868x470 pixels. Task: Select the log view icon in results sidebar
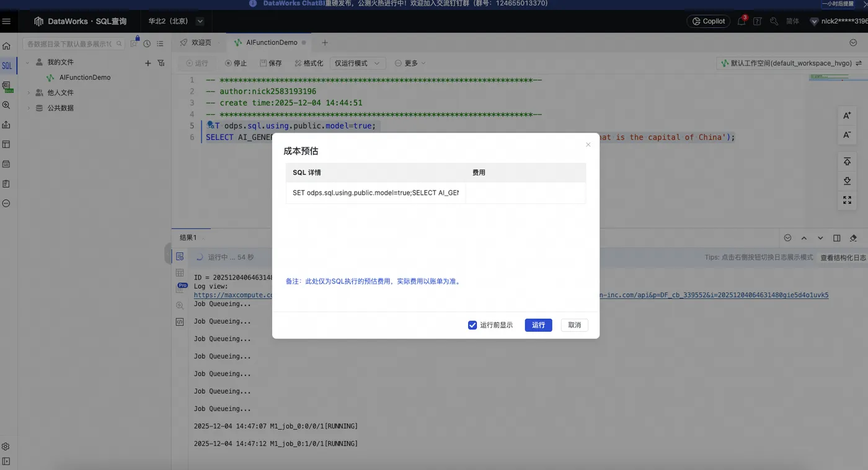[180, 256]
